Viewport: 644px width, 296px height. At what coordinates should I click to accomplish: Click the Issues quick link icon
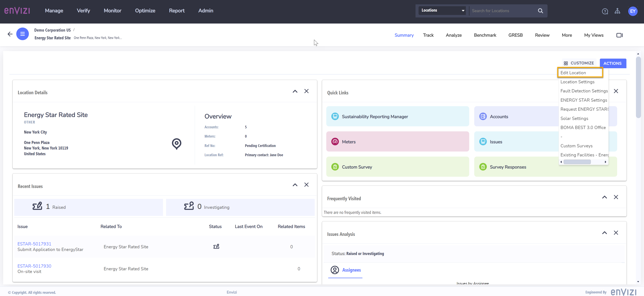coord(483,142)
